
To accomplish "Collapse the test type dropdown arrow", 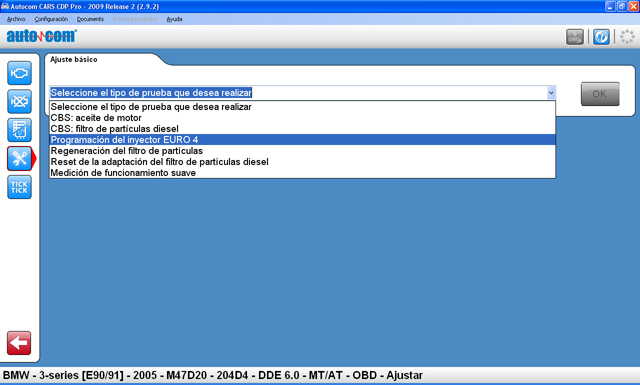I will (x=551, y=93).
